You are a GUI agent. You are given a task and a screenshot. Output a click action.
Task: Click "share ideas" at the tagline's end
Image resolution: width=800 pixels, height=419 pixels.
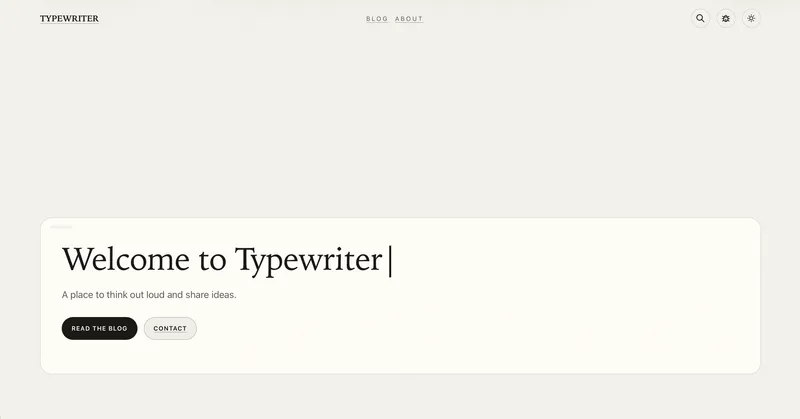tap(211, 295)
